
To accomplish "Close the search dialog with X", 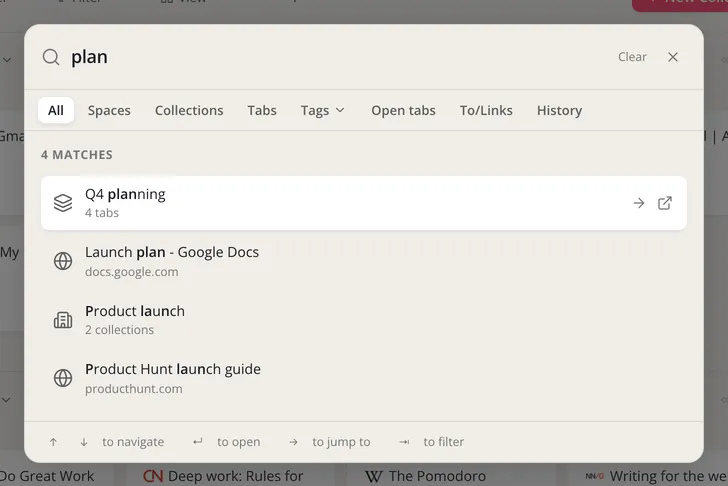I will point(673,57).
